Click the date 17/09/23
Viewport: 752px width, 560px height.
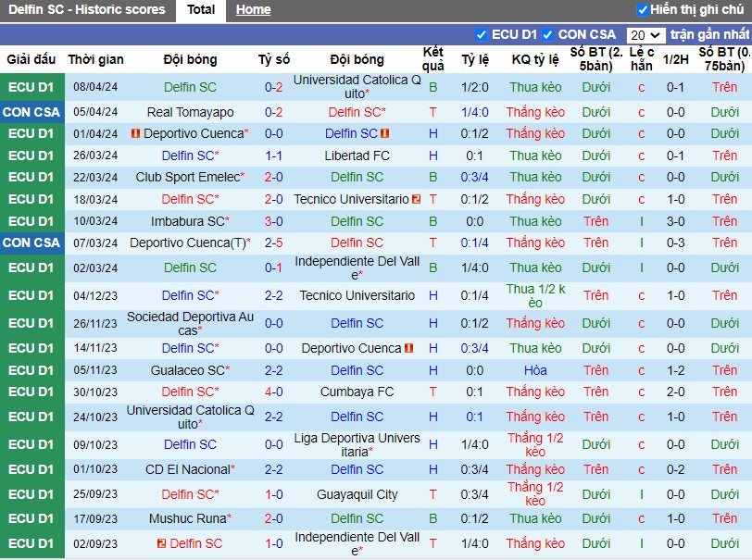95,518
